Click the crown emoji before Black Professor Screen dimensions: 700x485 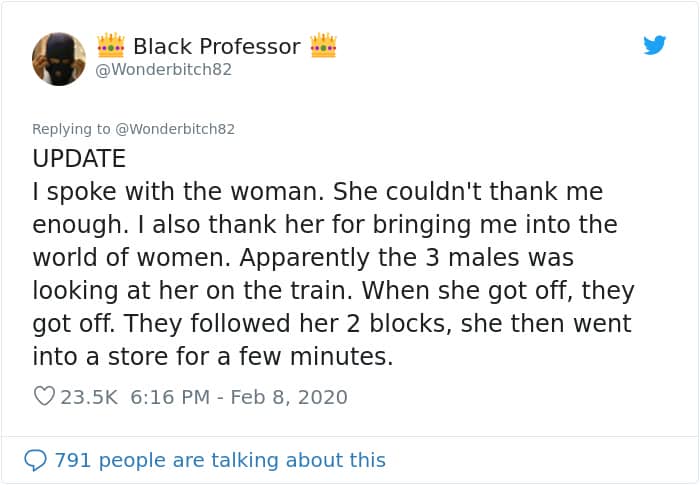pyautogui.click(x=110, y=46)
